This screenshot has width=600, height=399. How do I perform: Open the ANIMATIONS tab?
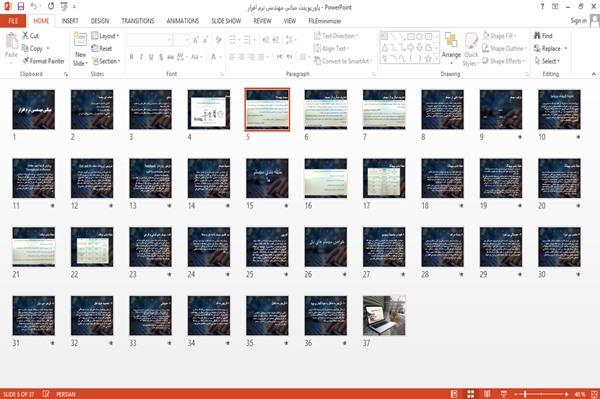pyautogui.click(x=183, y=21)
